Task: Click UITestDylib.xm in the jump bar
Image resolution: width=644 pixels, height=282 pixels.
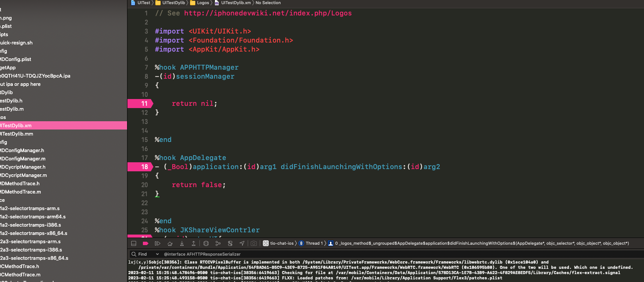Action: click(233, 3)
